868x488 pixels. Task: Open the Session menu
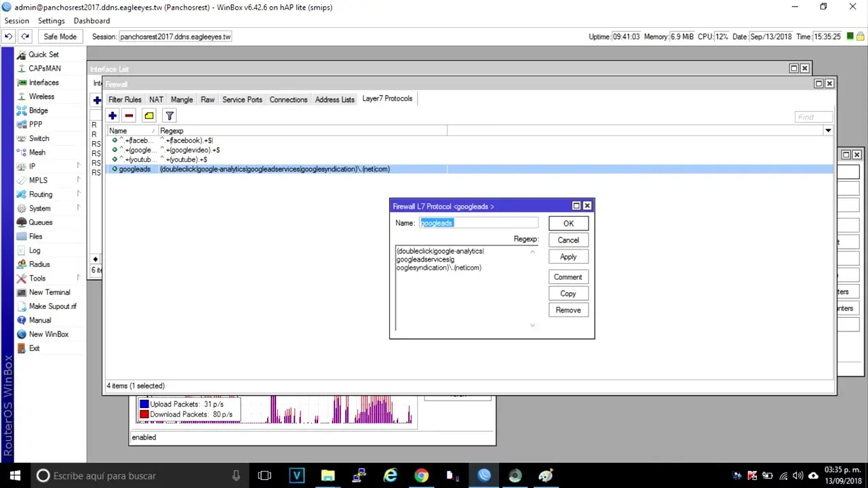17,21
